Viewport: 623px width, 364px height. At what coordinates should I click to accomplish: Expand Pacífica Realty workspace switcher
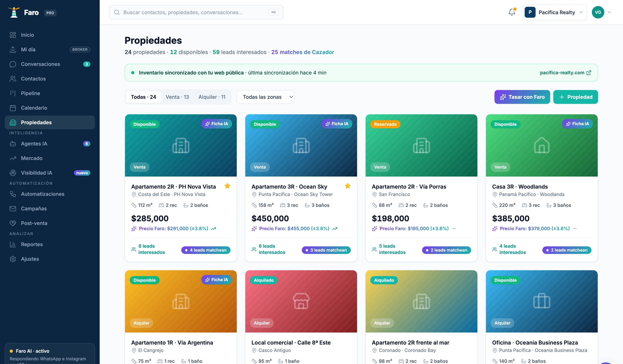pos(554,12)
